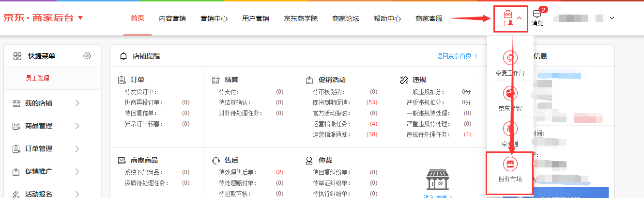Click the 售后 headset icon
This screenshot has height=198, width=644.
[x=216, y=160]
